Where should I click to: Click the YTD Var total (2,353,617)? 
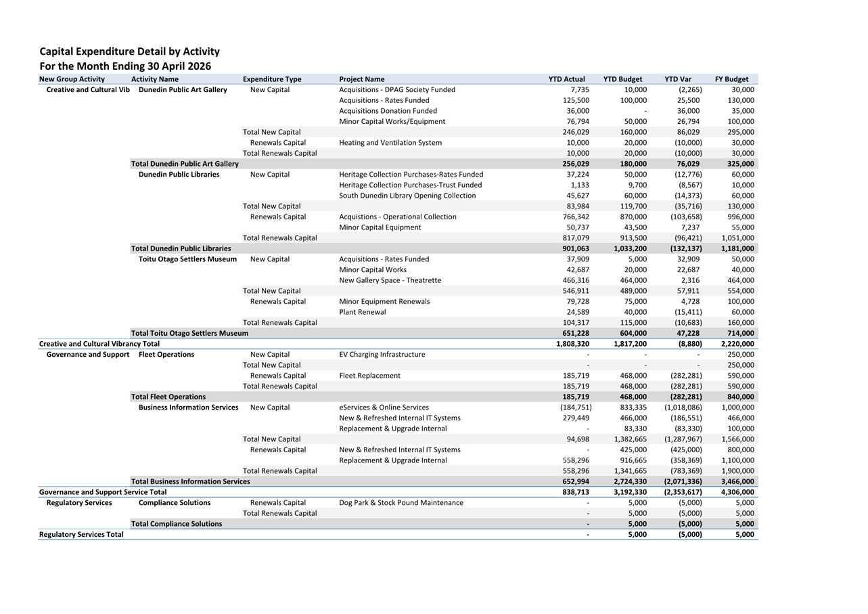[x=683, y=492]
